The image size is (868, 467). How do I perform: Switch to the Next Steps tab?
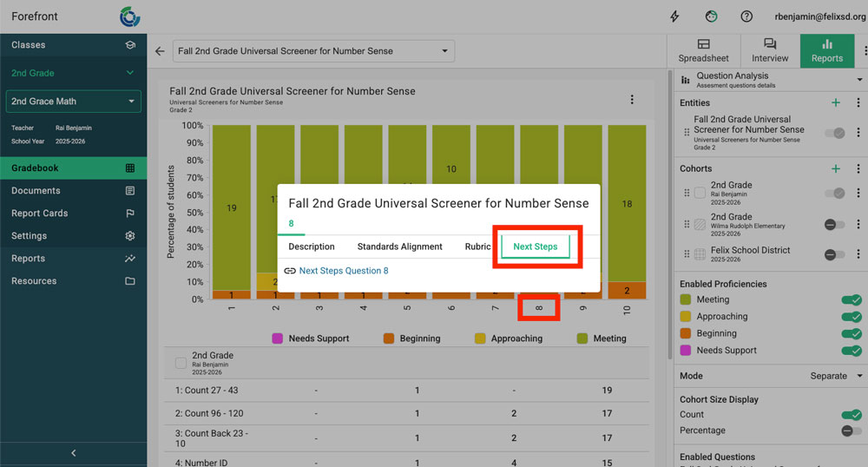point(535,247)
